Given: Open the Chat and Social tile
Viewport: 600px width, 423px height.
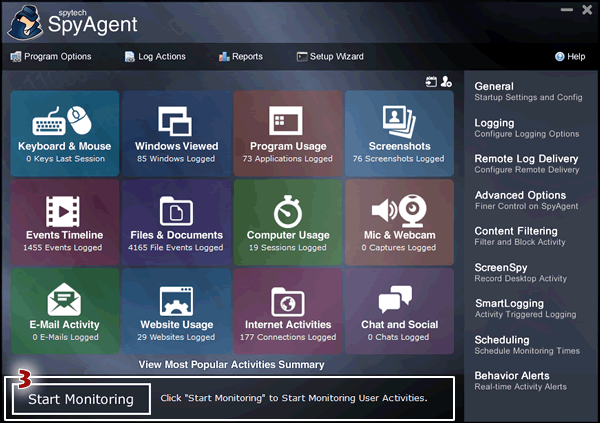Looking at the screenshot, I should (x=399, y=311).
